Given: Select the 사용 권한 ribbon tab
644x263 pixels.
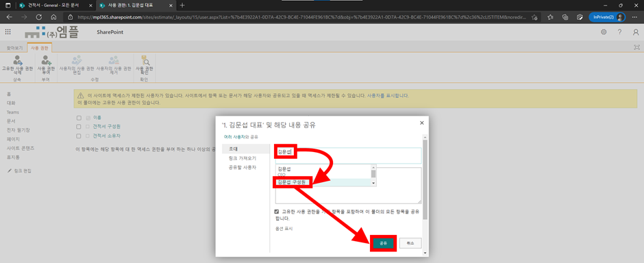Looking at the screenshot, I should point(40,48).
